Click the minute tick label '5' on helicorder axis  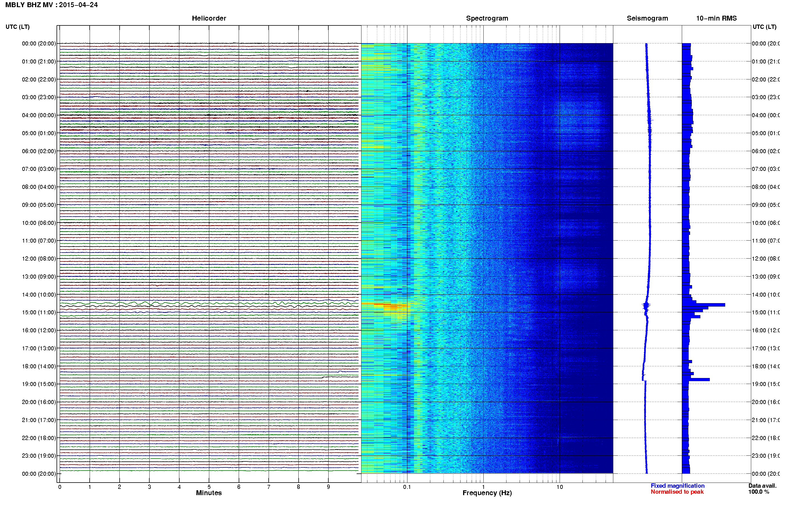pos(209,487)
